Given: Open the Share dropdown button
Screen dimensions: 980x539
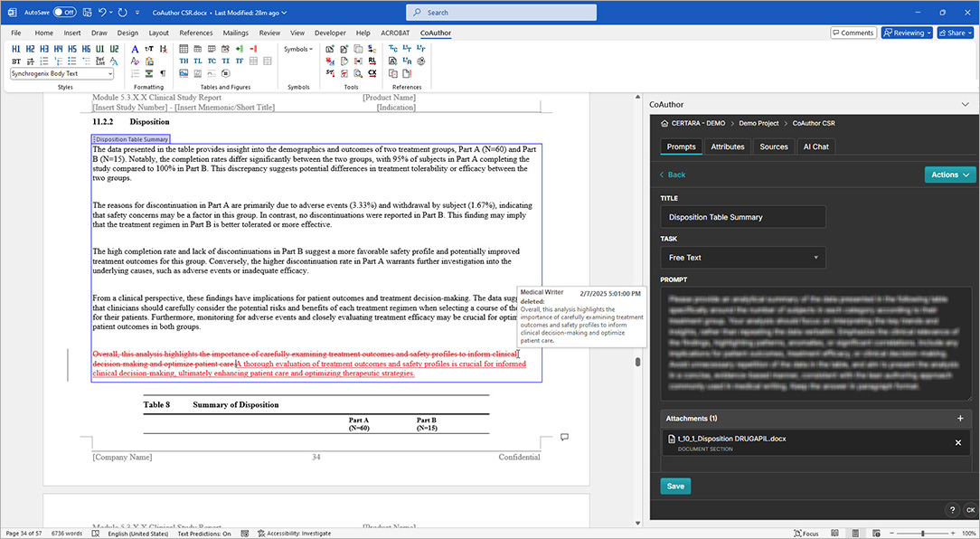Looking at the screenshot, I should [956, 33].
